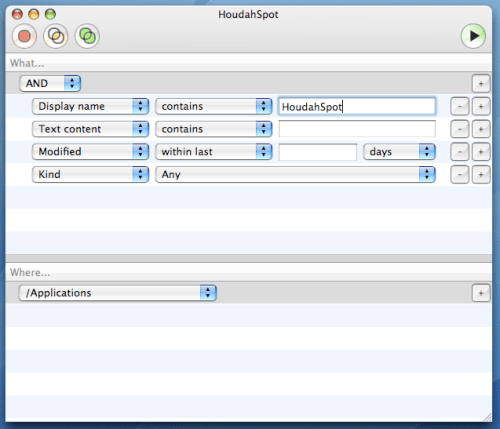Click the overlapping gray circles toolbar icon
The image size is (500, 429).
(55, 36)
